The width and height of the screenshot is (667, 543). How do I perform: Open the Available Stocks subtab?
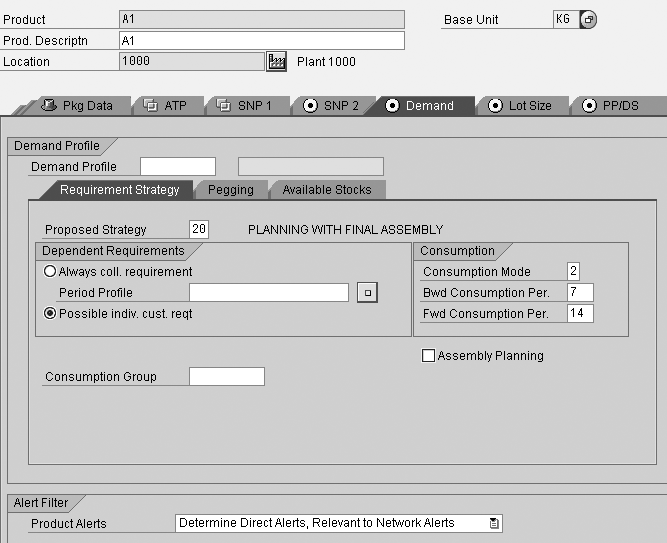[327, 190]
